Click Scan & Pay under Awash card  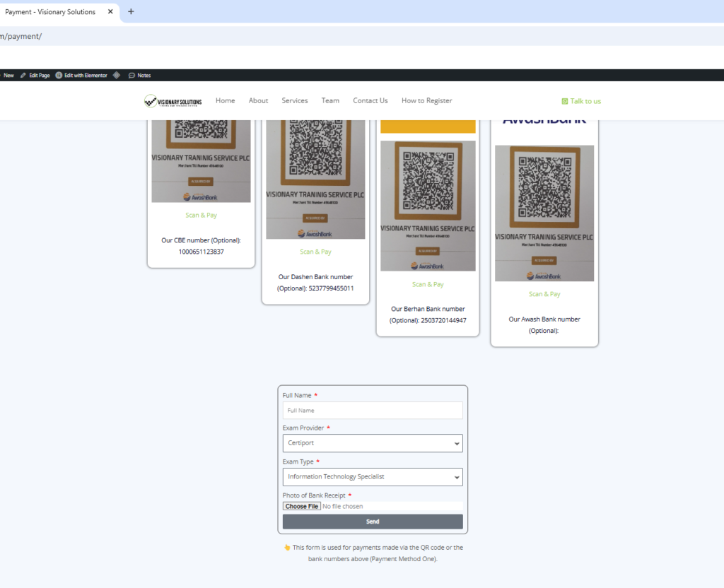[x=544, y=294]
